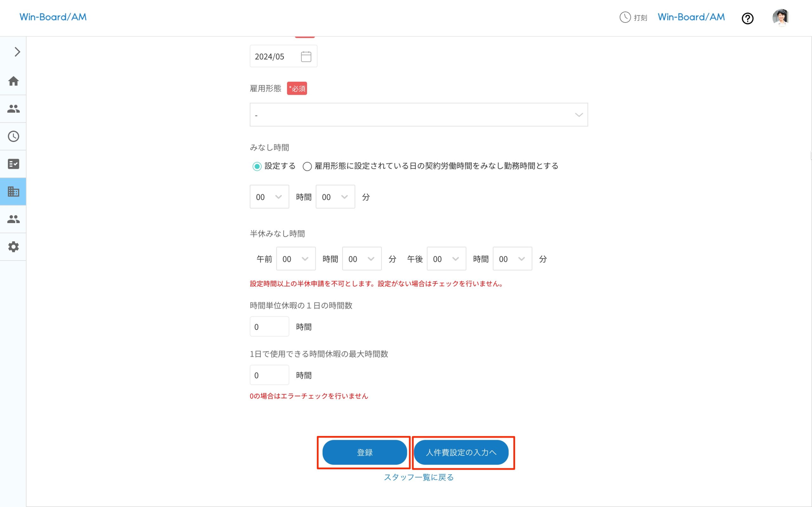
Task: Open the settings gear icon in sidebar
Action: click(x=13, y=247)
